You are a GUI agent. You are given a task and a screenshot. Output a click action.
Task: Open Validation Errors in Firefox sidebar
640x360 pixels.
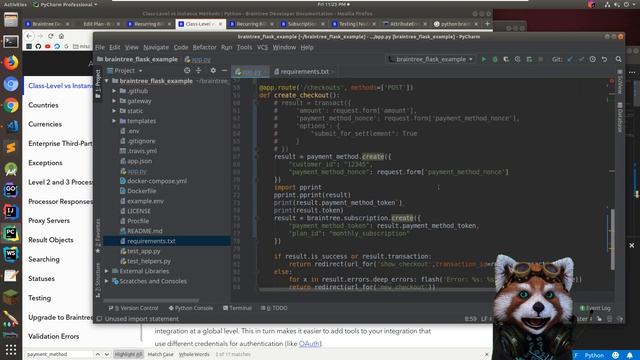[53, 336]
